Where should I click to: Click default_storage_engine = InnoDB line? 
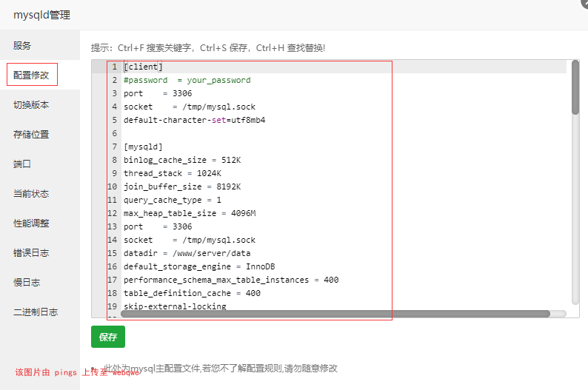(199, 266)
